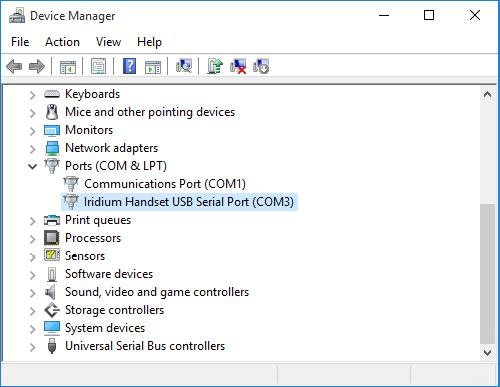Toggle the console tree pane icon
This screenshot has height=387, width=500.
pos(68,66)
